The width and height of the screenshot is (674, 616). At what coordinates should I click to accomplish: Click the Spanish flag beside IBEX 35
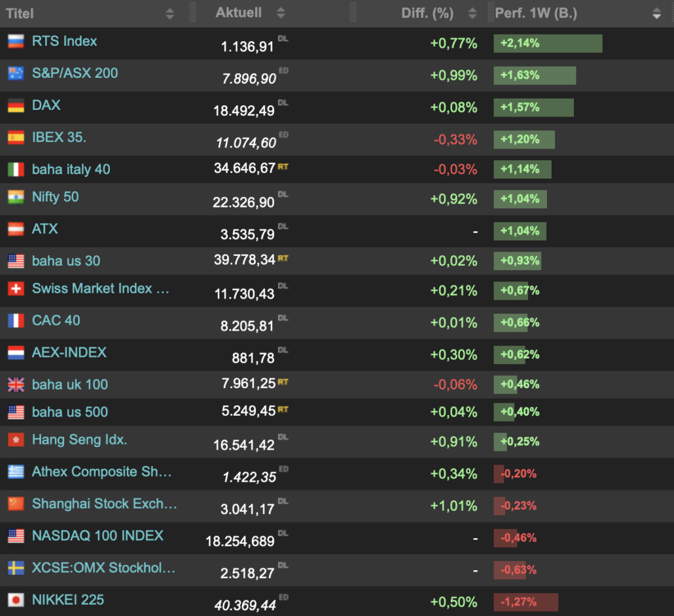coord(16,137)
